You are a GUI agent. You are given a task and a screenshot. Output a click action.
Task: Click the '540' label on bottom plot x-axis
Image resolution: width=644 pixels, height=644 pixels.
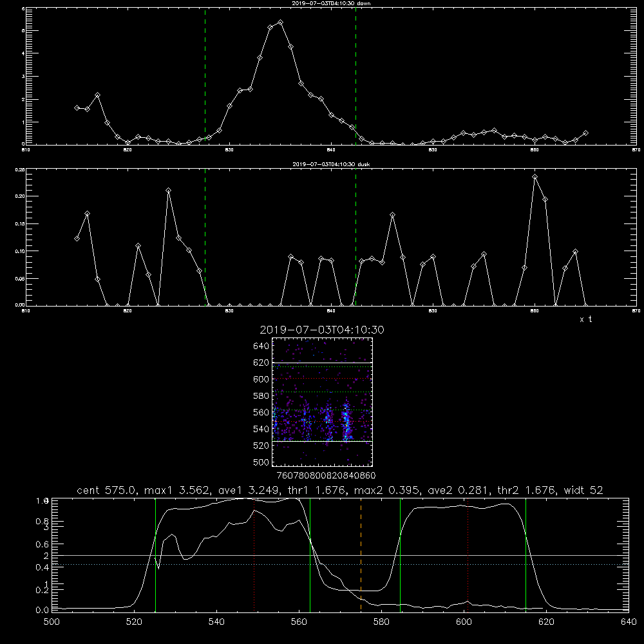tap(216, 622)
